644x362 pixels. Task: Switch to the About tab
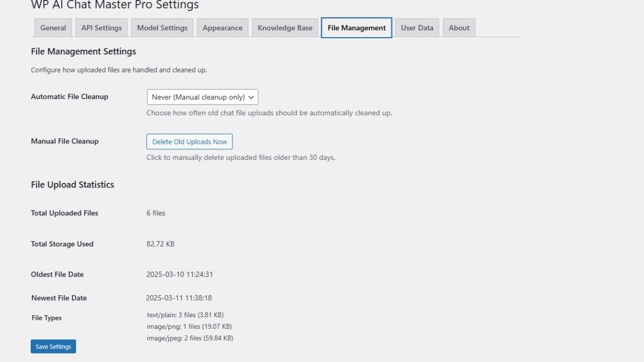459,28
